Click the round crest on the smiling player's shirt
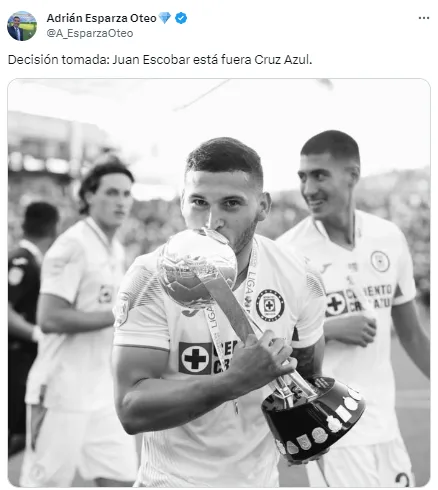Viewport: 438px width, 490px height. click(x=380, y=261)
